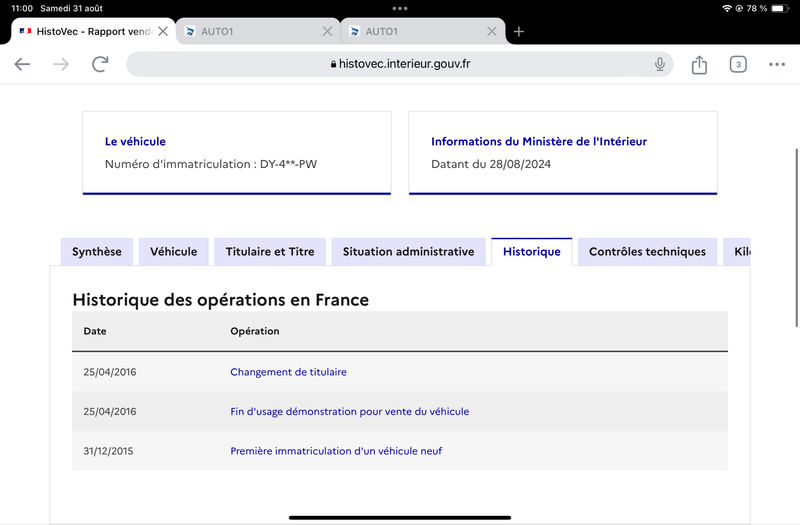The width and height of the screenshot is (800, 525).
Task: Reload the HistoVec page
Action: point(100,64)
